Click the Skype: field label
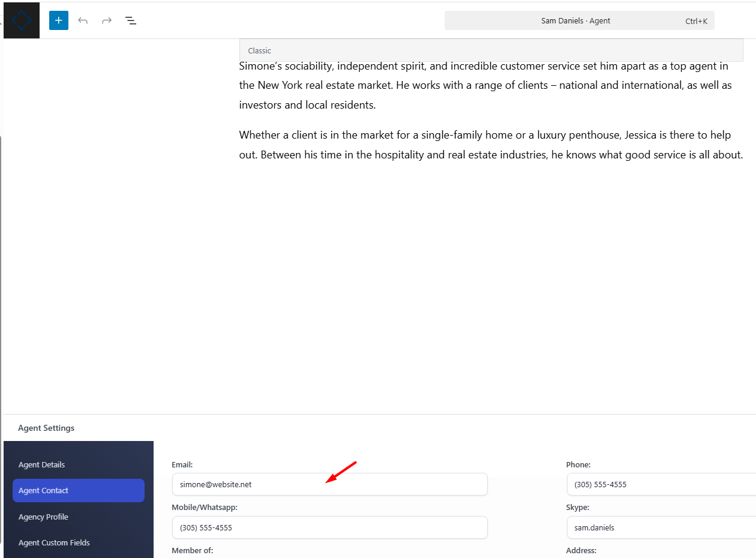Viewport: 756px width, 558px height. point(577,507)
